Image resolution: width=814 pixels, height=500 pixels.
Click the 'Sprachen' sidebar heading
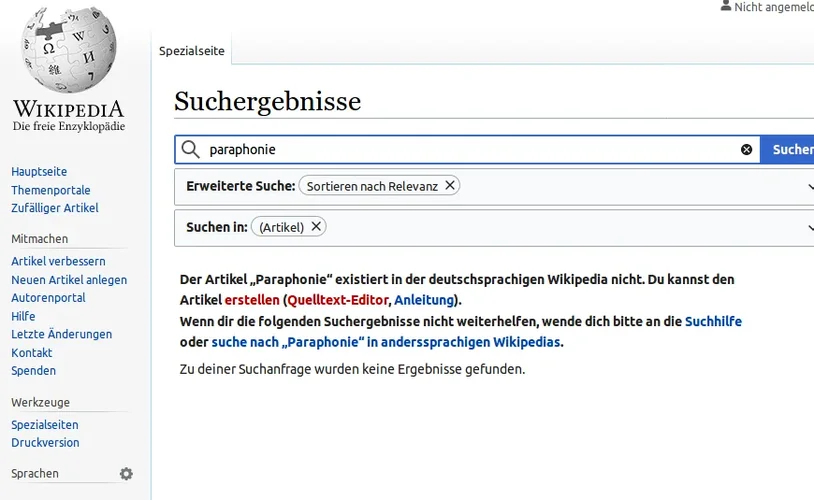click(35, 474)
